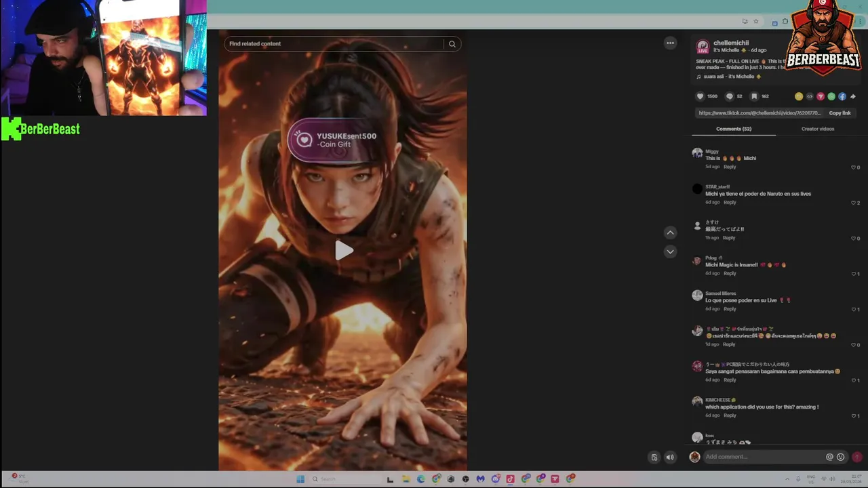Open chellemichii LIVE profile avatar
This screenshot has width=868, height=488.
(x=703, y=47)
